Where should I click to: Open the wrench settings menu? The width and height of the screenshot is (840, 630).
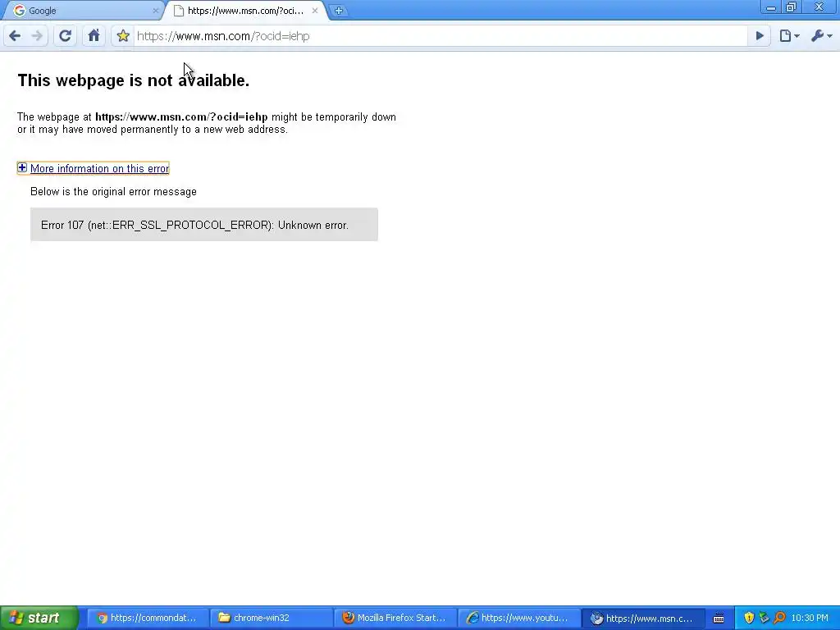coord(821,36)
